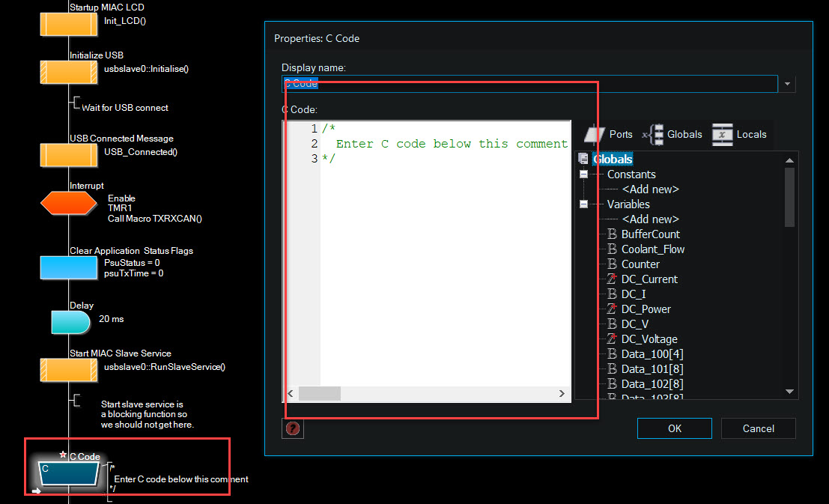This screenshot has width=829, height=504.
Task: Select the 20 ms Delay icon
Action: click(x=71, y=322)
